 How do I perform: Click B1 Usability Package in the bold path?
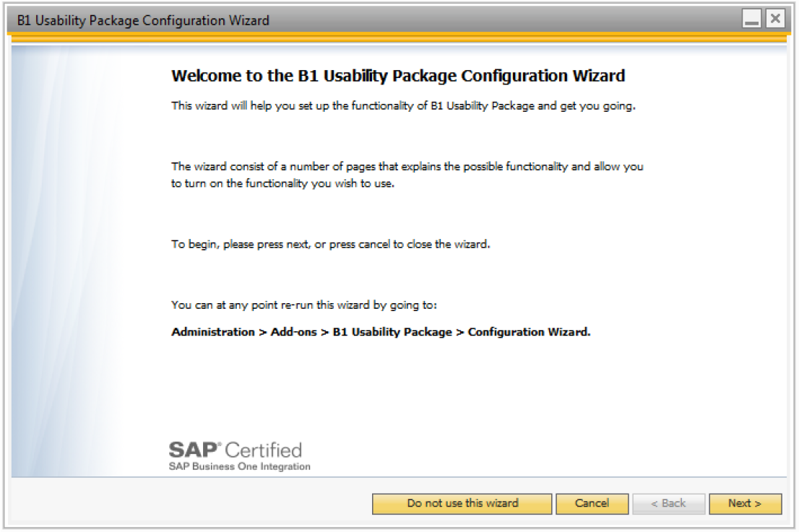(392, 332)
